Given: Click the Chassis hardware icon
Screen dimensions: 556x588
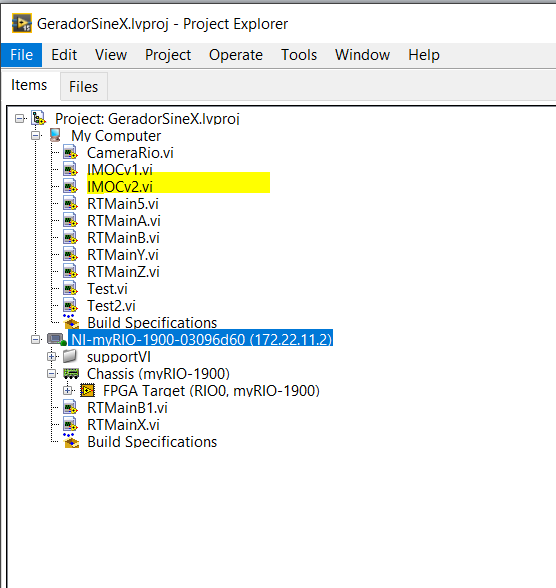Looking at the screenshot, I should [71, 374].
